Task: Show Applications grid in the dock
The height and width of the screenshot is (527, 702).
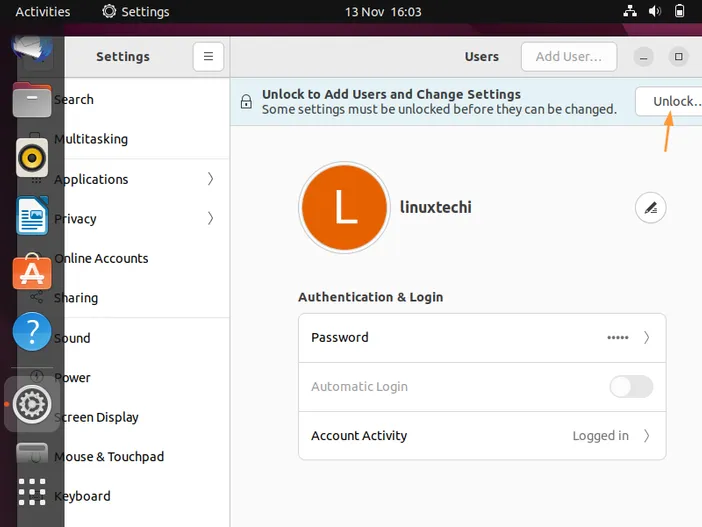Action: pos(32,492)
